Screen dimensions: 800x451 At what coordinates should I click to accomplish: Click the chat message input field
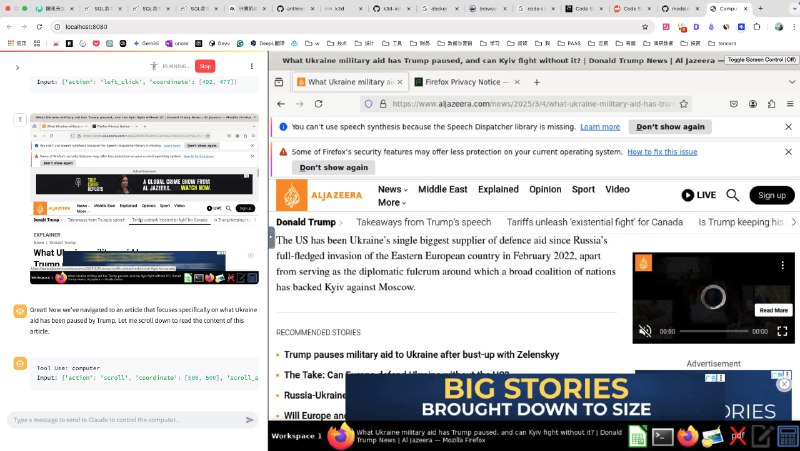[x=127, y=420]
